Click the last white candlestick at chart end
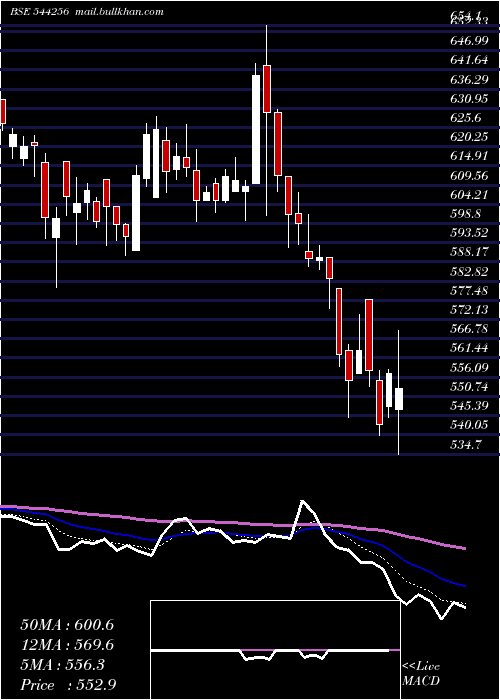500x700 pixels. [399, 399]
